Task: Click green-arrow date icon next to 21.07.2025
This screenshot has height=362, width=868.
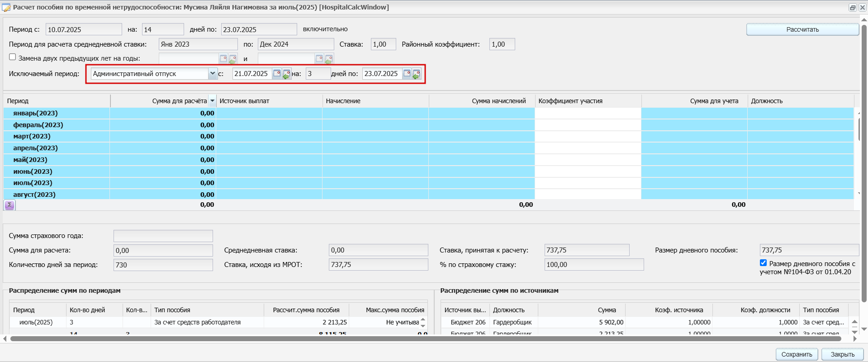Action: pos(286,74)
